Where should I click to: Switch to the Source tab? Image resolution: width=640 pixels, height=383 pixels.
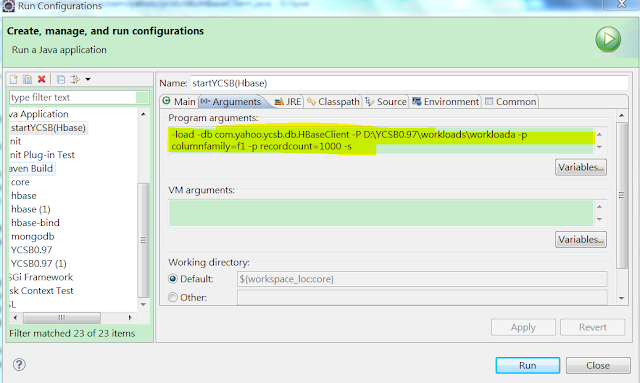(x=386, y=102)
